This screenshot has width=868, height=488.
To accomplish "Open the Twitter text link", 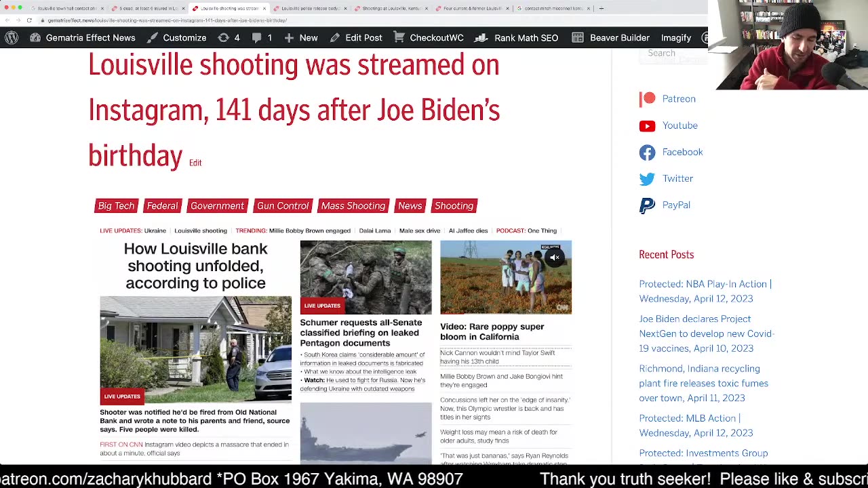I will [677, 178].
